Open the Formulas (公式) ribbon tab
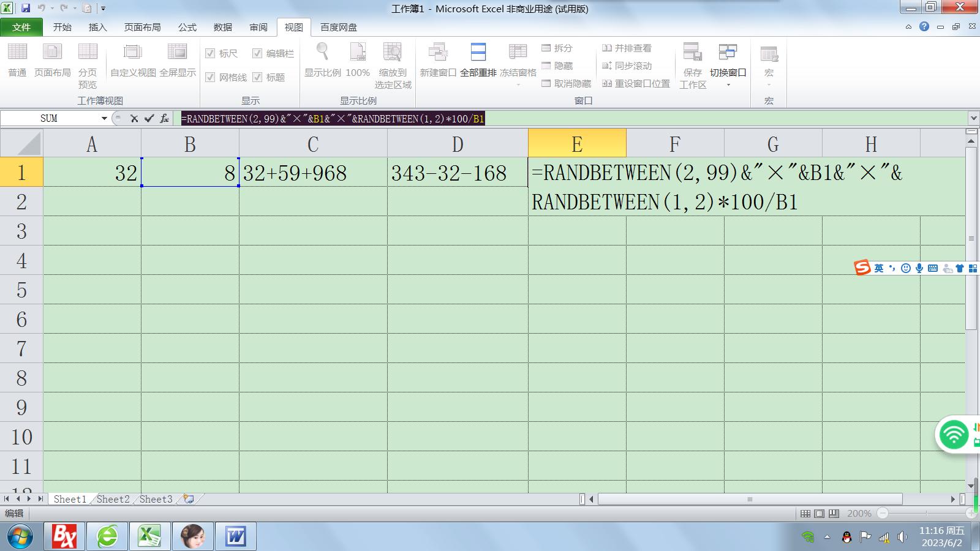Viewport: 980px width, 551px height. coord(187,27)
